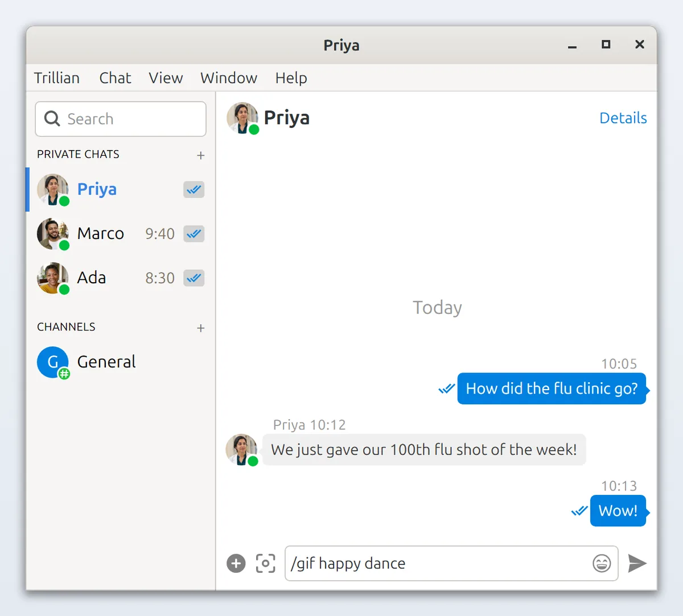The image size is (683, 616).
Task: Click double-check mark beside Wow! message
Action: point(579,511)
